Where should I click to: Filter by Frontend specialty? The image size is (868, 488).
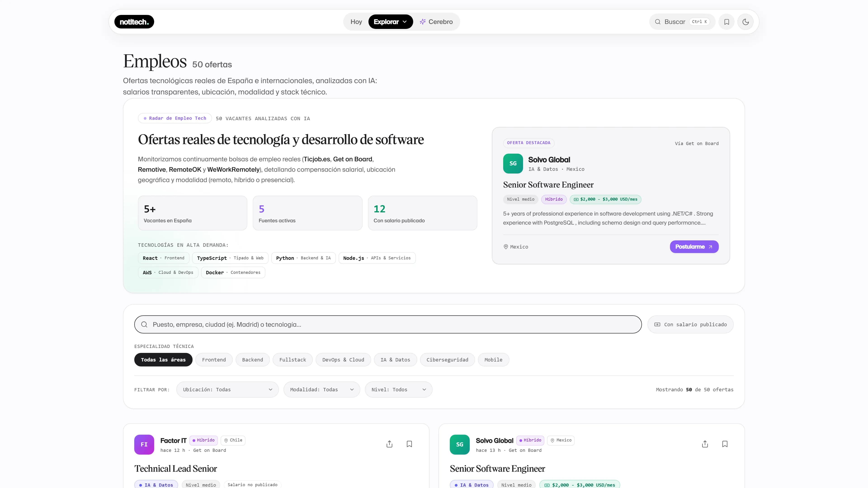214,360
